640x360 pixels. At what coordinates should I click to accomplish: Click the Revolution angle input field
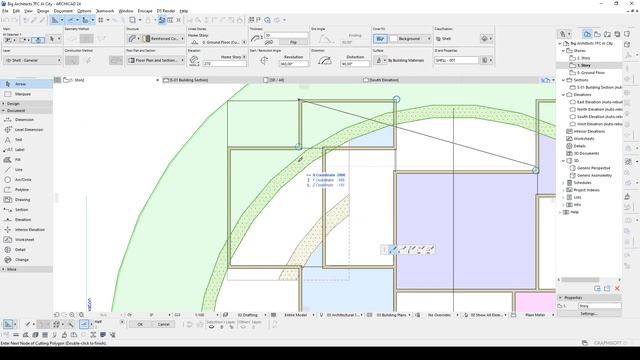(x=294, y=64)
